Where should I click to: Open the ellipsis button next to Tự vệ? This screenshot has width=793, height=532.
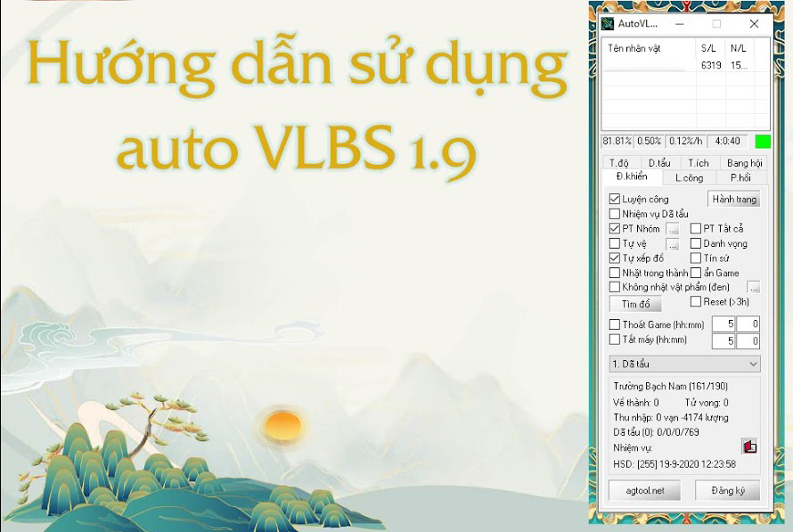673,243
